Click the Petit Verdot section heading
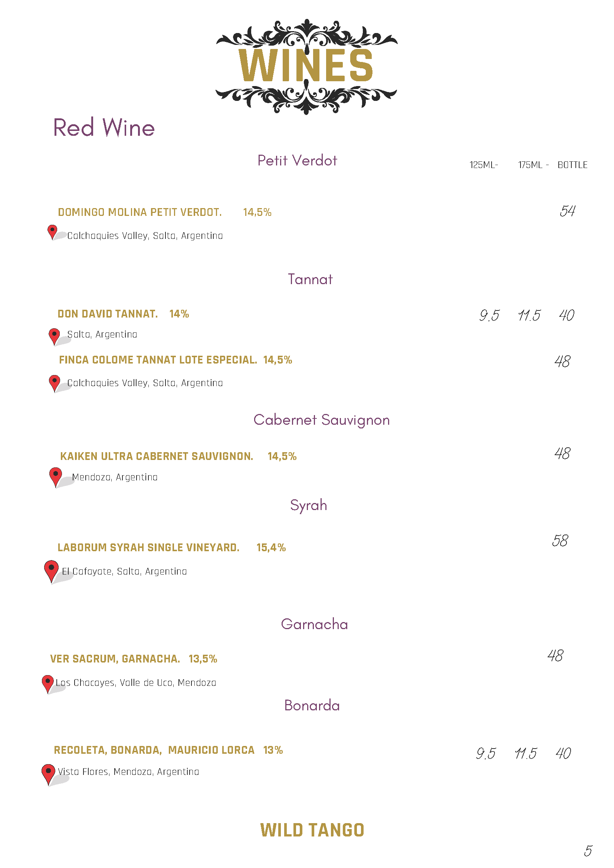614x868 pixels. pos(297,161)
